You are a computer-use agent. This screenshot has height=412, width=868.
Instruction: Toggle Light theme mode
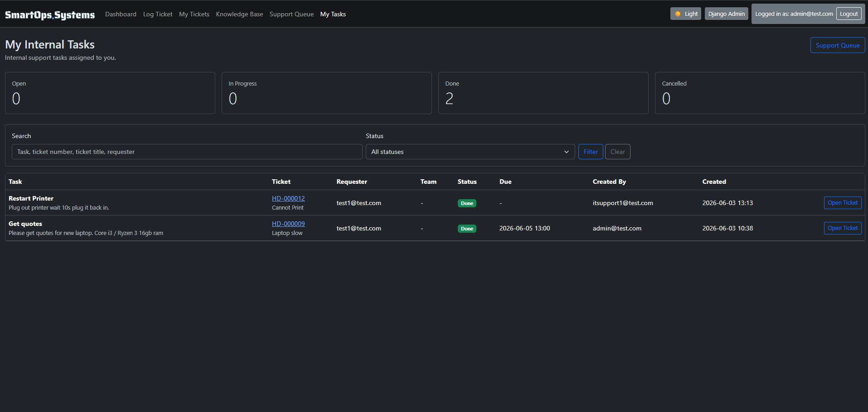pos(686,14)
